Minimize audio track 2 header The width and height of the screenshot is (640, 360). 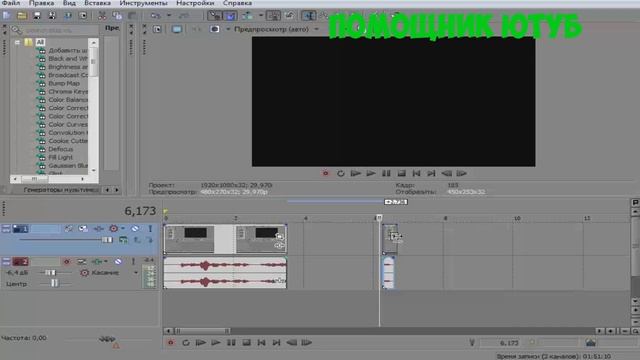pyautogui.click(x=6, y=262)
